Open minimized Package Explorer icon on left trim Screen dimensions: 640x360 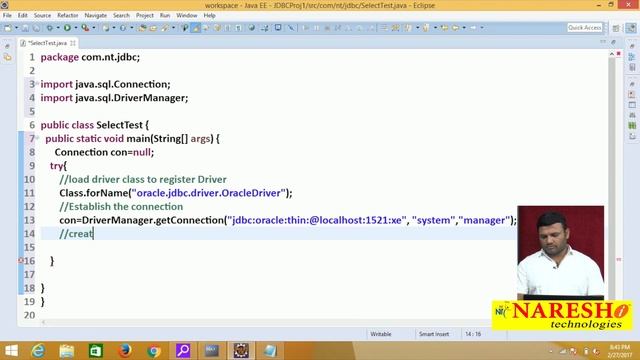(7, 58)
